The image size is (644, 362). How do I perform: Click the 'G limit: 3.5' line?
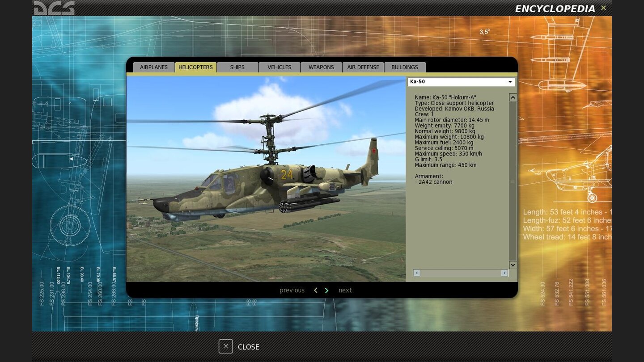click(x=428, y=160)
